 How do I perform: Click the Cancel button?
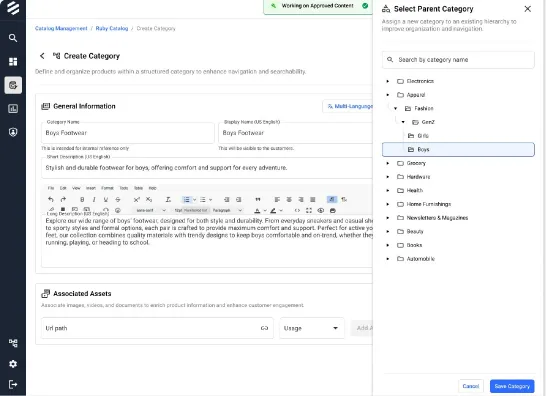(x=471, y=386)
